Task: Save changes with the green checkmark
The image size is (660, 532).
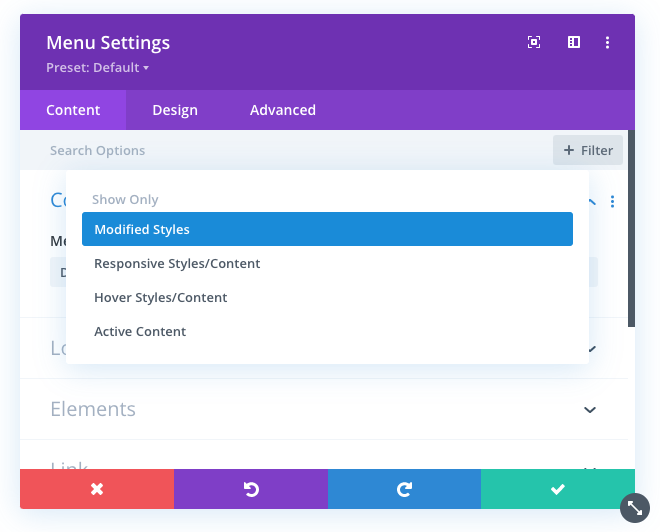Action: tap(558, 489)
